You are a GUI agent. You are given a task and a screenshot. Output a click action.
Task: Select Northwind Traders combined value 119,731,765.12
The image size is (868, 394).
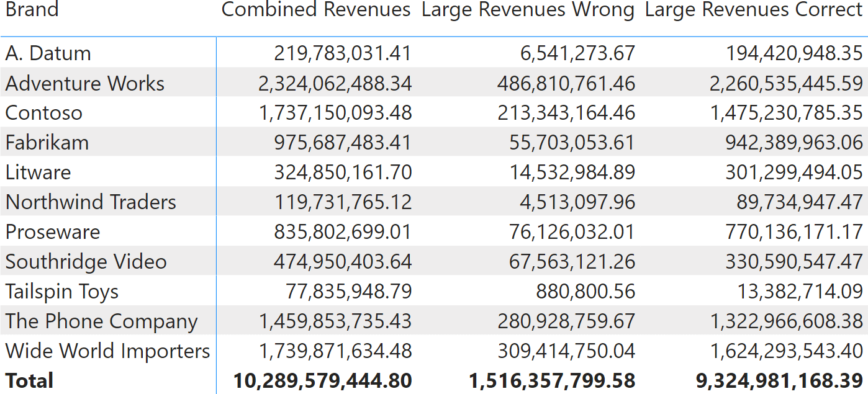click(343, 202)
